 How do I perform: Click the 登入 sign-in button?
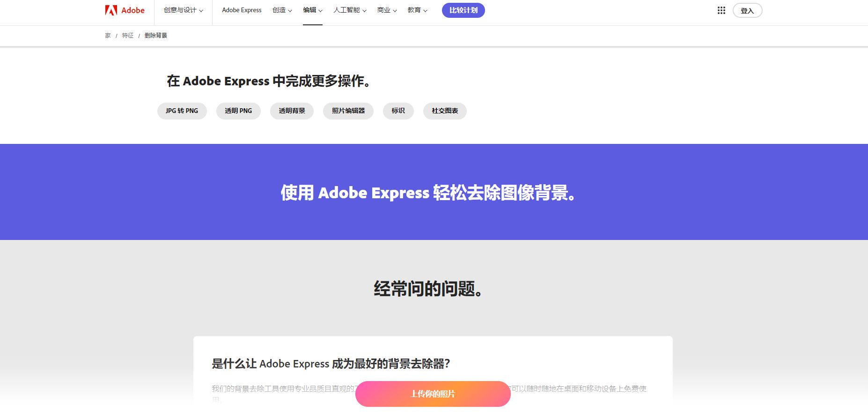(747, 10)
